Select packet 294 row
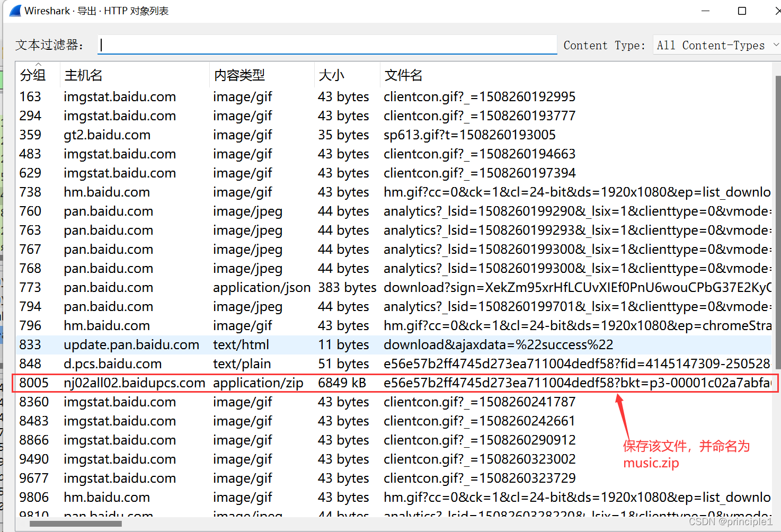 394,116
